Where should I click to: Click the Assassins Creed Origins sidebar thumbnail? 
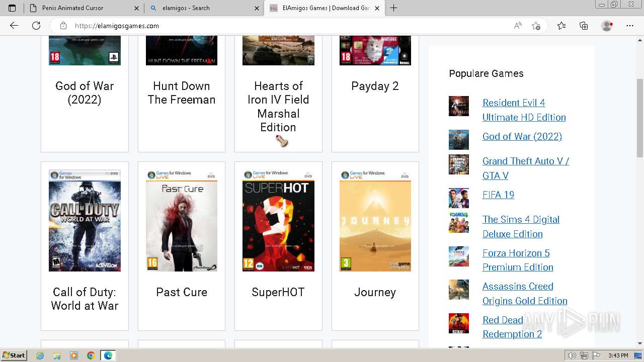tap(459, 290)
